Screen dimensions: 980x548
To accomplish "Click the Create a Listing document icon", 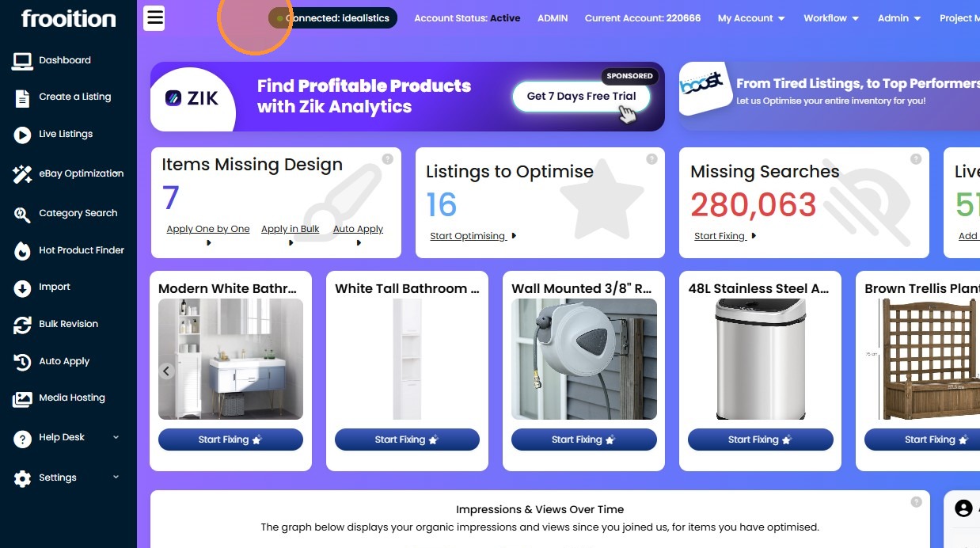I will pos(22,97).
